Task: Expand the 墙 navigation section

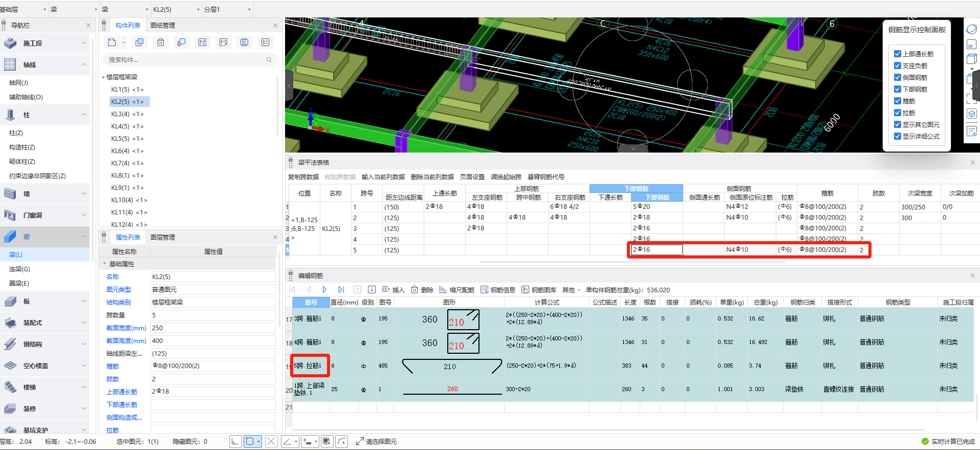Action: (x=84, y=194)
